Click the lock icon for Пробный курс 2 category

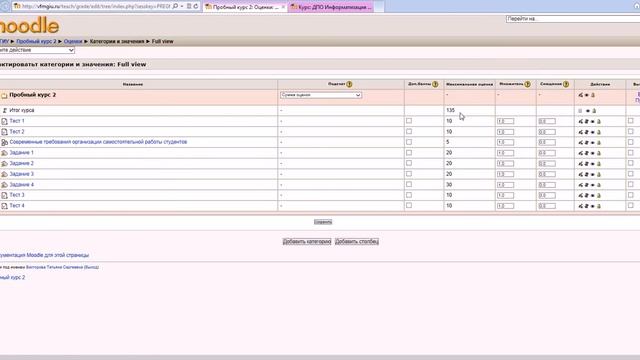point(593,95)
